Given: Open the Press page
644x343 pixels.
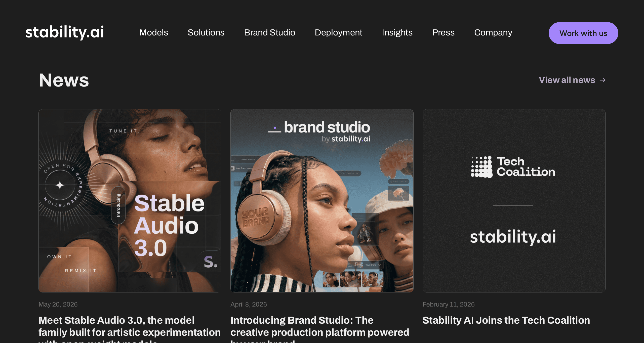Looking at the screenshot, I should [x=443, y=32].
